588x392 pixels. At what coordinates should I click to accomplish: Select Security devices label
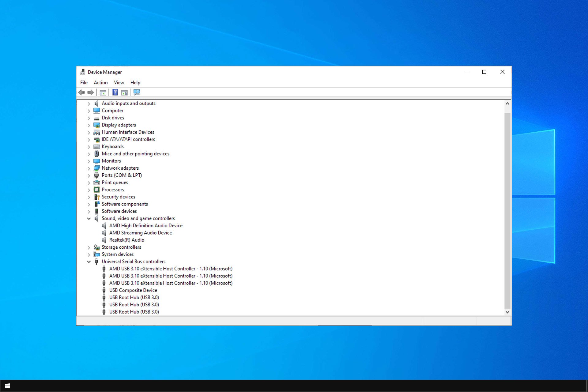[x=118, y=197]
